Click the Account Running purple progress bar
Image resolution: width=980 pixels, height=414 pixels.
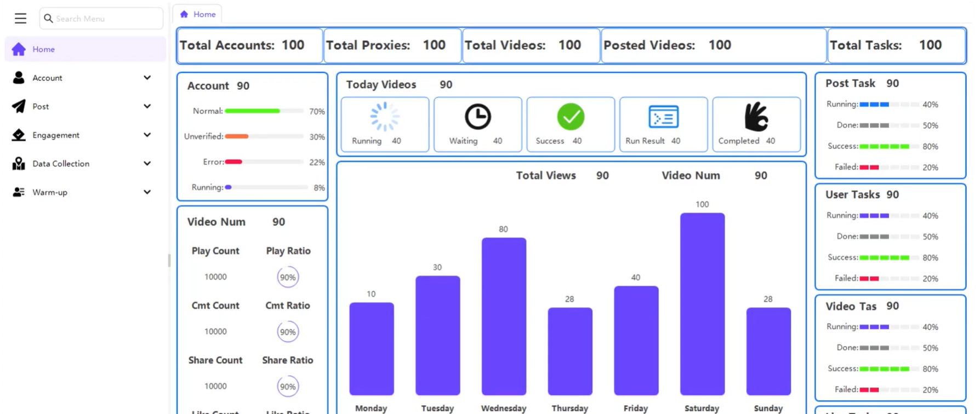[228, 187]
